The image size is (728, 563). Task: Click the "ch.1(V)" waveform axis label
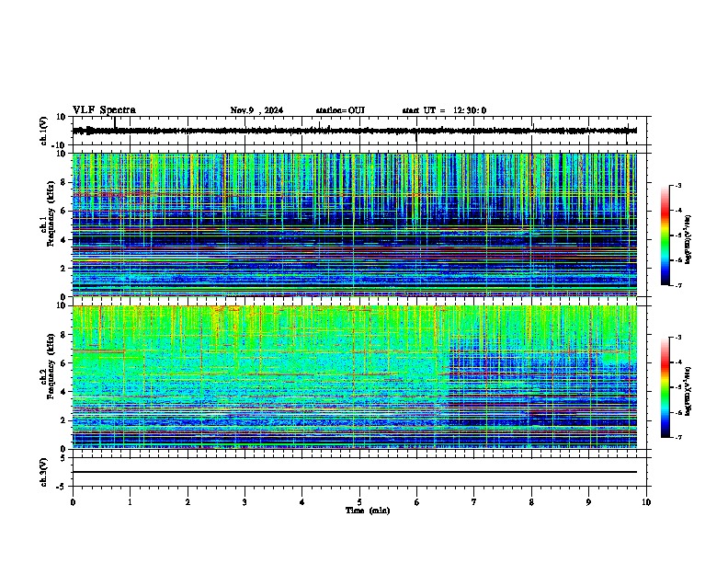point(44,131)
